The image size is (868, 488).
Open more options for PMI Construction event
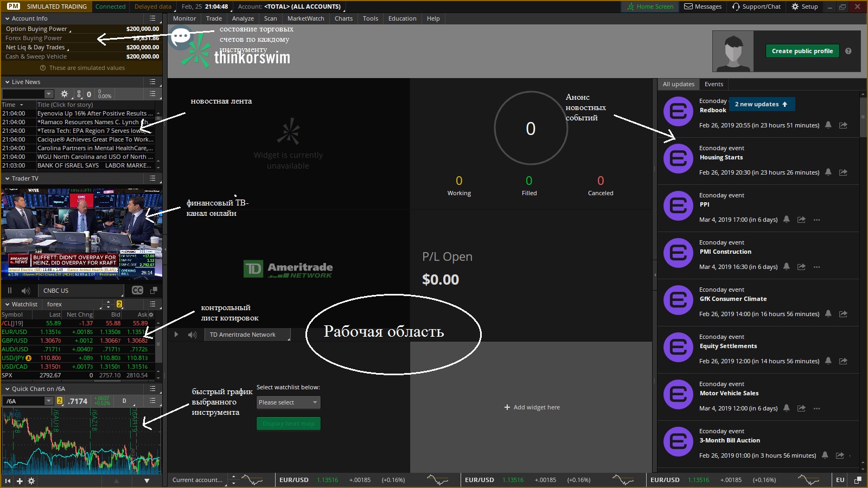[x=816, y=267]
